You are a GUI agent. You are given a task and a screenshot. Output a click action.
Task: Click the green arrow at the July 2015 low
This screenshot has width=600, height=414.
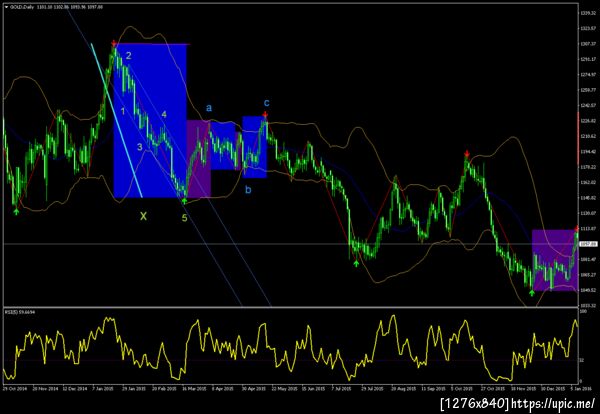356,263
